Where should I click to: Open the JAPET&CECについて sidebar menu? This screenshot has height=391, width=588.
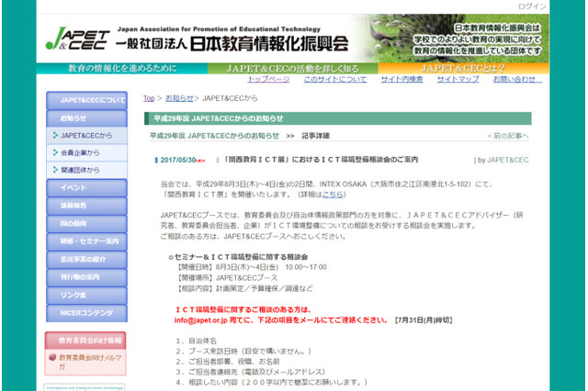[86, 100]
